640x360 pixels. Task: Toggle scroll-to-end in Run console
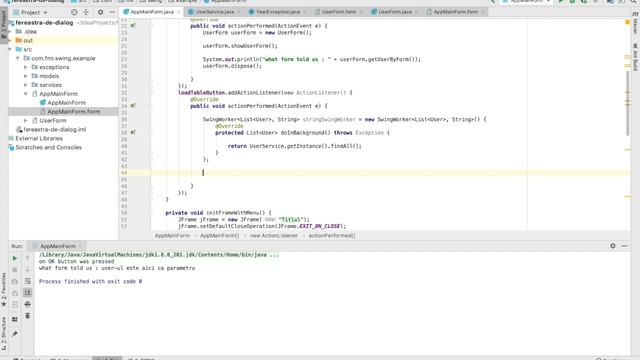tap(27, 293)
